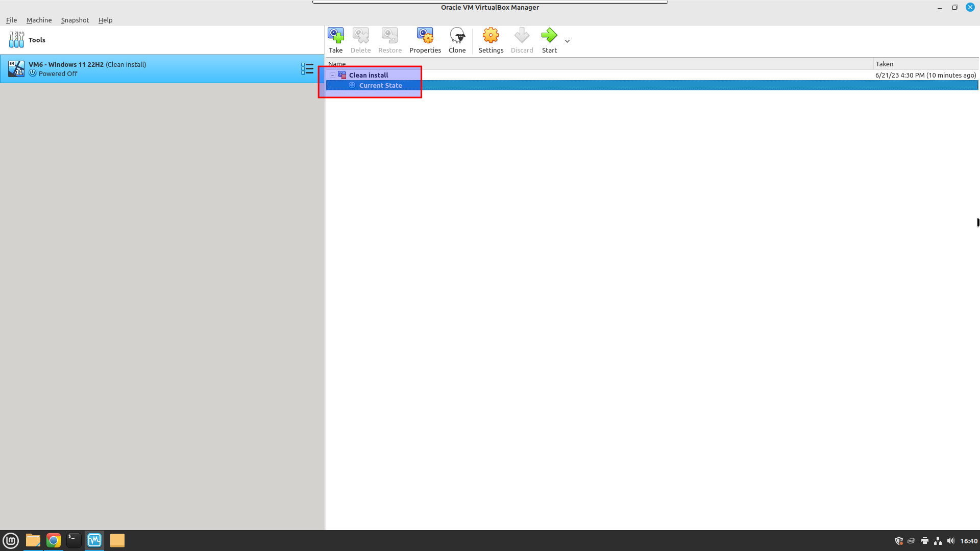Collapse the Clean install snapshot tree

(332, 75)
